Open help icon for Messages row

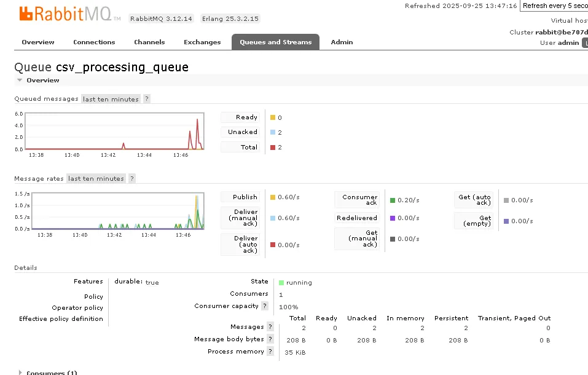(x=270, y=326)
